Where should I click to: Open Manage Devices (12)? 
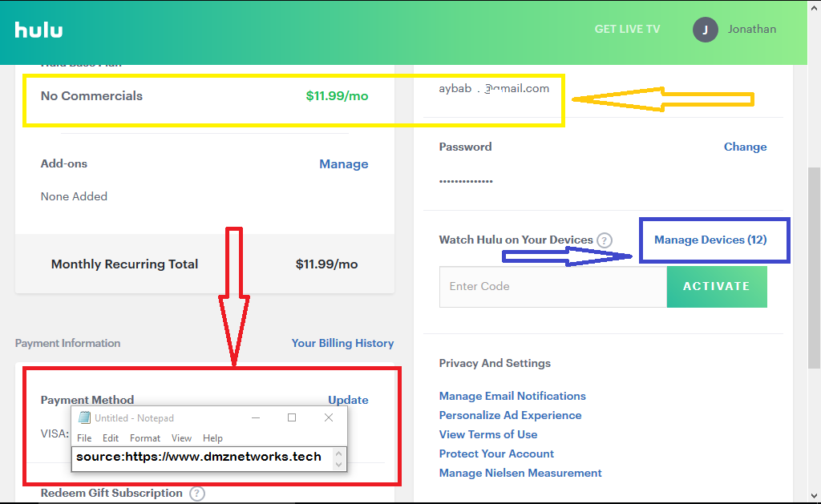710,240
